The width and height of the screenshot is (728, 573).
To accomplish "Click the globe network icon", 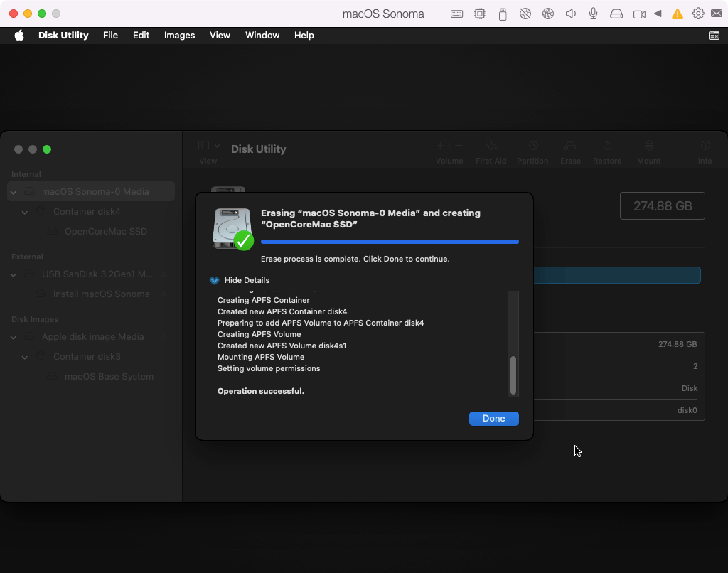I will (x=547, y=14).
